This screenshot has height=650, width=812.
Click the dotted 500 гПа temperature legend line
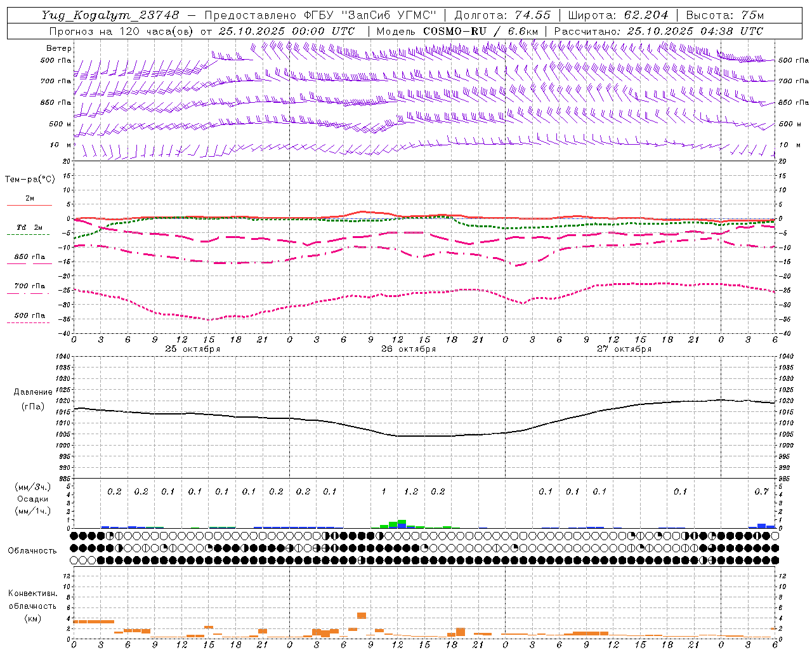point(28,322)
